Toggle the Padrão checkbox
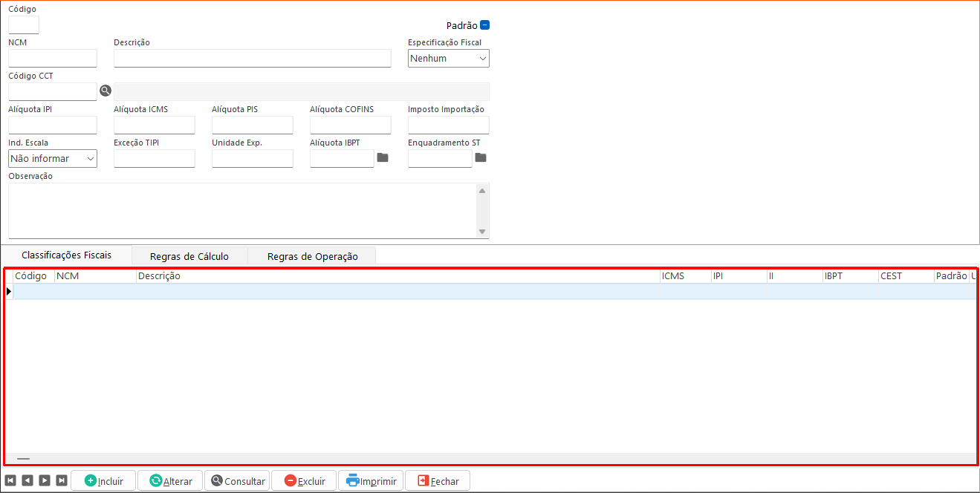This screenshot has width=980, height=493. tap(484, 25)
